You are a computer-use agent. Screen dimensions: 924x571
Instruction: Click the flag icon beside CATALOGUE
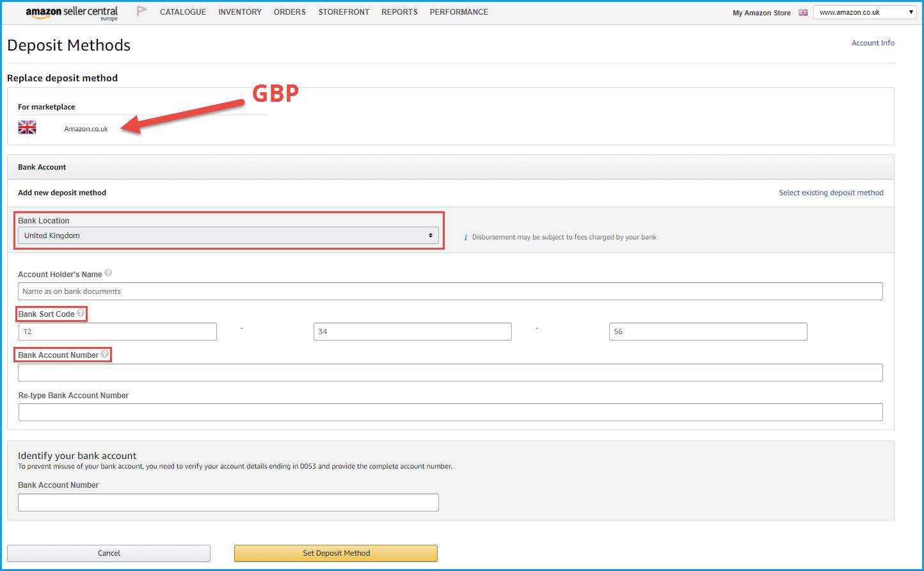pyautogui.click(x=141, y=12)
